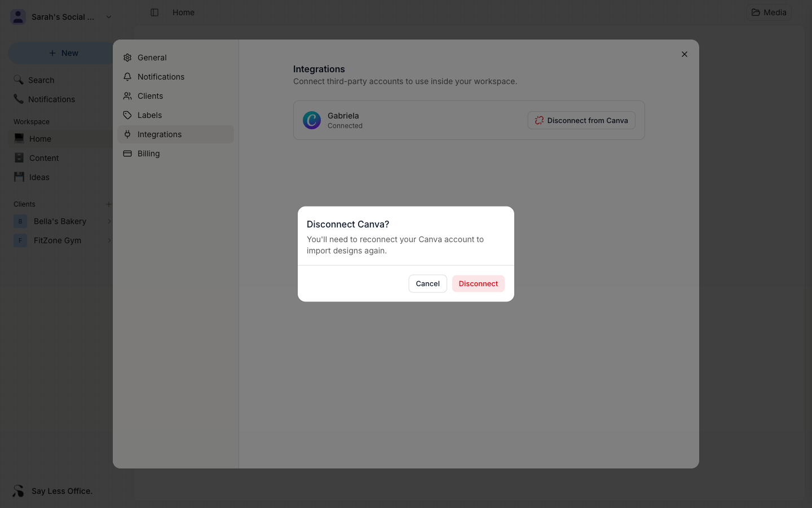The width and height of the screenshot is (812, 508).
Task: Switch to the Clients settings tab
Action: (x=175, y=96)
